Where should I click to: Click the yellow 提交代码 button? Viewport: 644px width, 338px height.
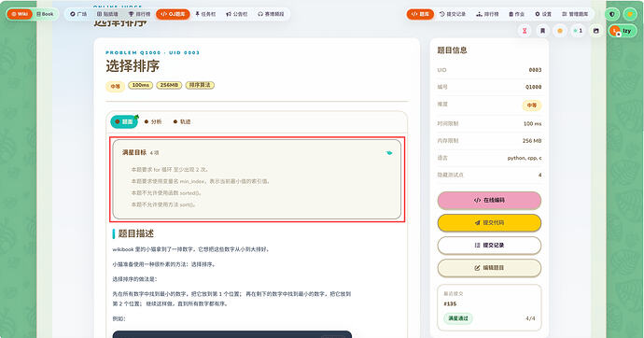489,222
